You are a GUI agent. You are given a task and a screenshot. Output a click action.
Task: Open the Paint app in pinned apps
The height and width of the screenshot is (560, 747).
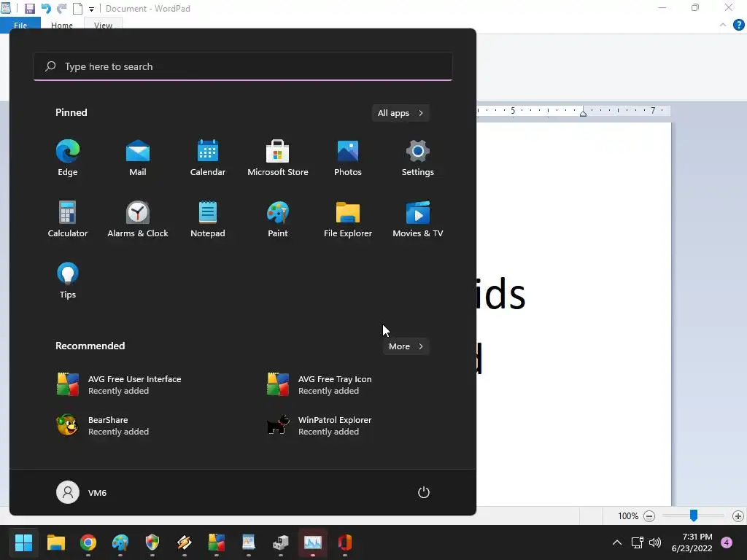[278, 219]
